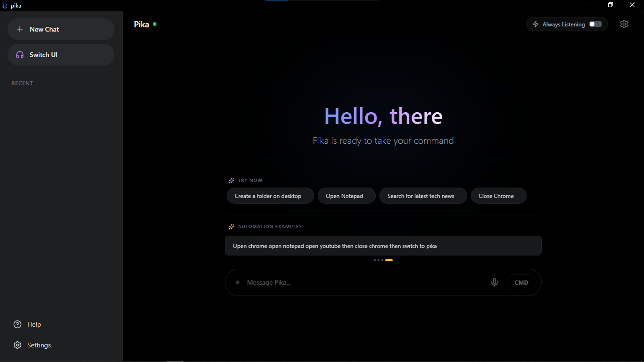The width and height of the screenshot is (644, 362).
Task: Trigger the Close Chrome suggestion
Action: point(498,196)
